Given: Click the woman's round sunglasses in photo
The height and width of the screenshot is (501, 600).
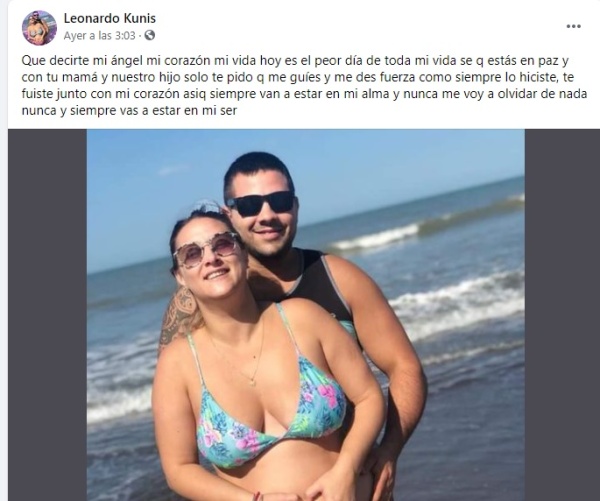Looking at the screenshot, I should point(207,250).
